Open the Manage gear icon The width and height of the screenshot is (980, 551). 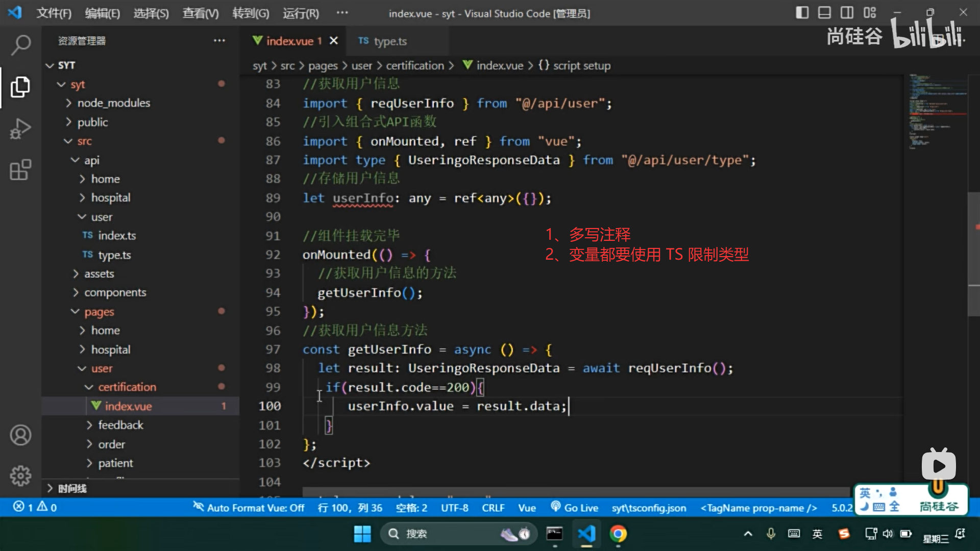pyautogui.click(x=20, y=475)
